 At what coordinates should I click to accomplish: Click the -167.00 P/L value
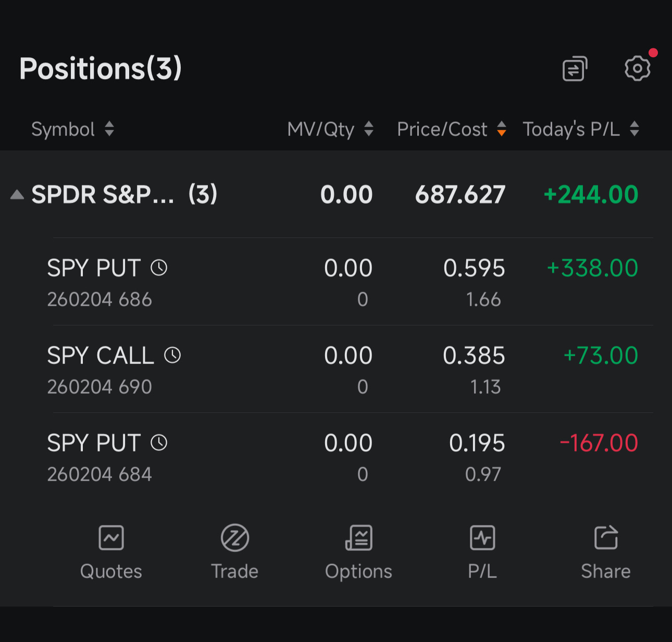click(599, 444)
